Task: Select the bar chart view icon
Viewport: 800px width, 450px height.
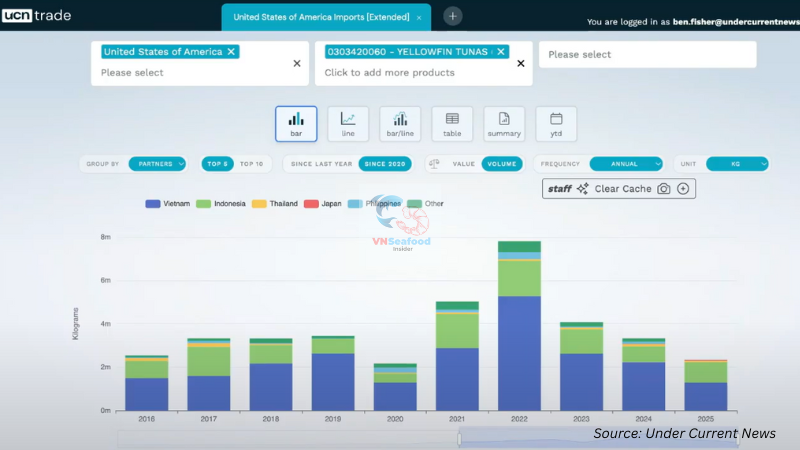Action: tap(296, 124)
